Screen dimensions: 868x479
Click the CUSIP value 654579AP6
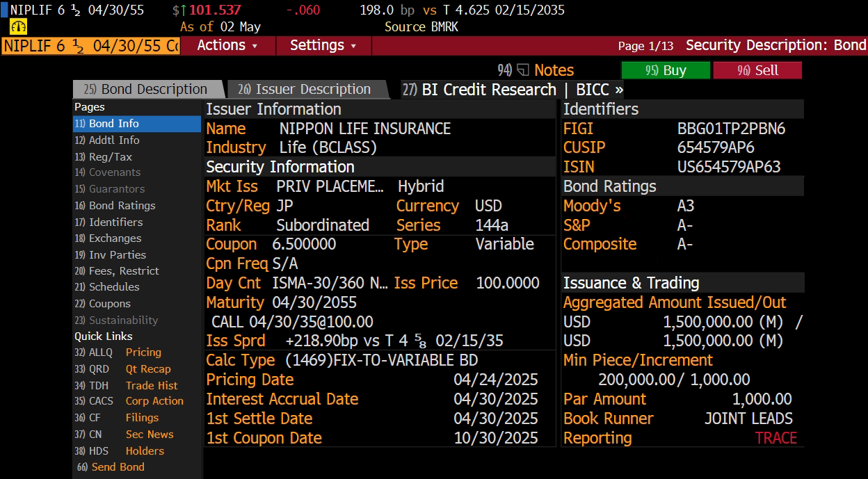(716, 147)
